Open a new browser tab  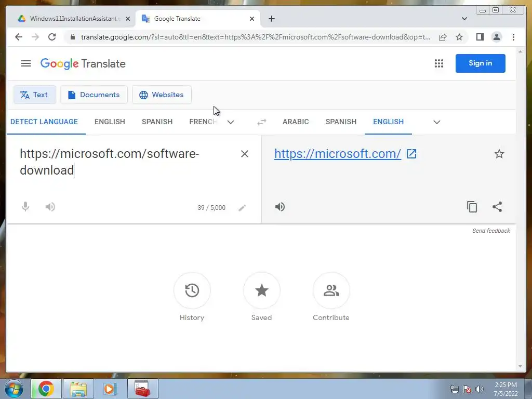point(271,19)
